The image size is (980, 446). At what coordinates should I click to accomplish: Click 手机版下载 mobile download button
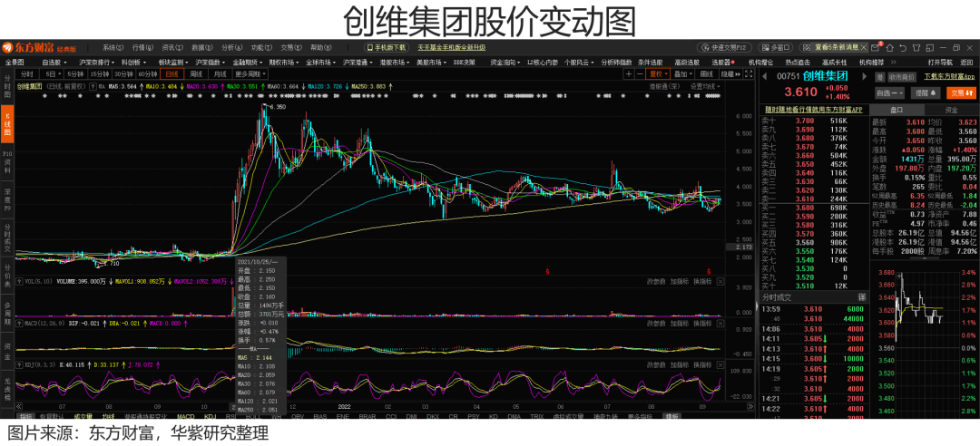[x=387, y=47]
